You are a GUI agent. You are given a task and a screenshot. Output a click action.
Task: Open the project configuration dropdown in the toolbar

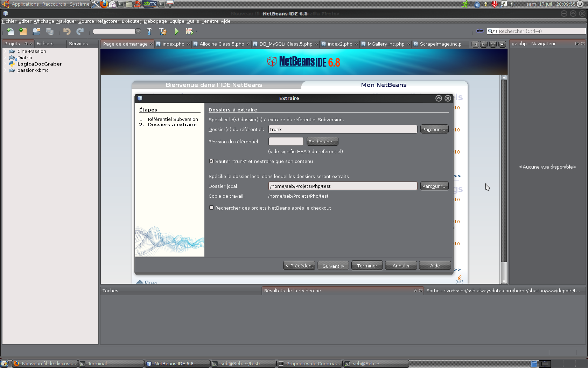coord(138,31)
